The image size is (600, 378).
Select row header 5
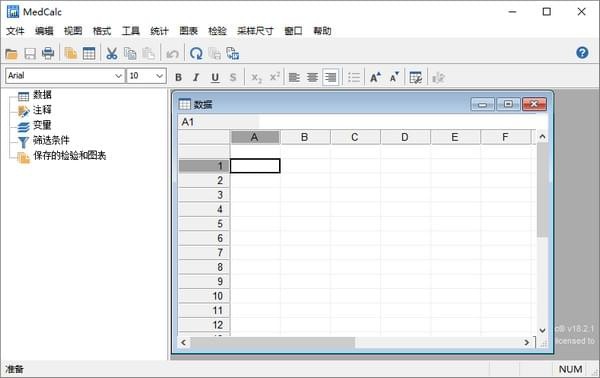pyautogui.click(x=204, y=224)
